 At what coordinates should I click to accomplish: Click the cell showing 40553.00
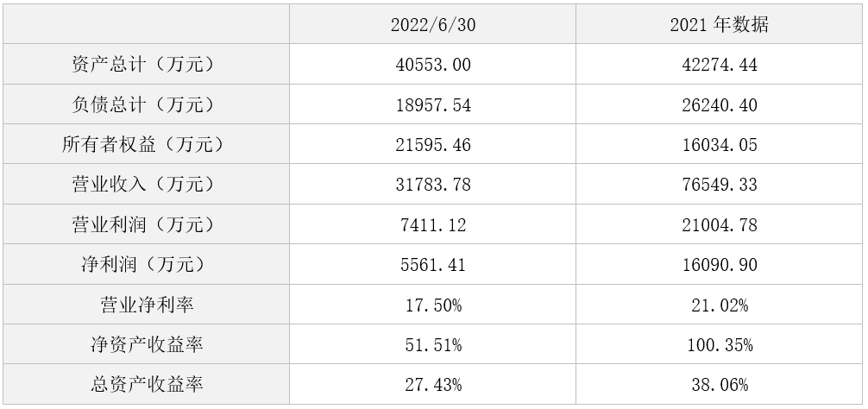click(x=432, y=64)
